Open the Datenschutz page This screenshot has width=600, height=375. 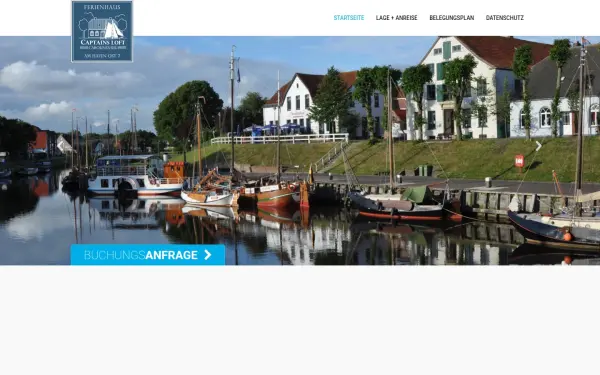pos(505,18)
